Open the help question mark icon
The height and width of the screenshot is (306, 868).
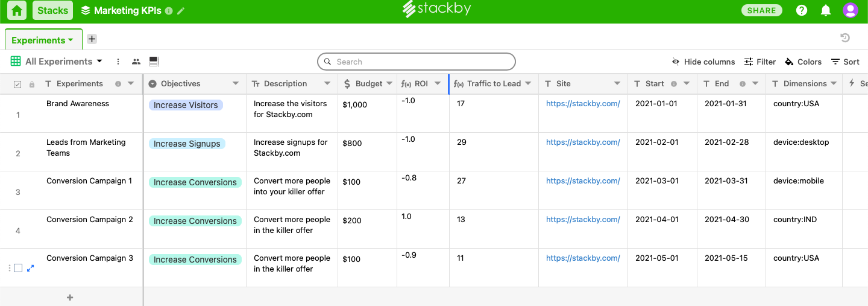pyautogui.click(x=802, y=10)
